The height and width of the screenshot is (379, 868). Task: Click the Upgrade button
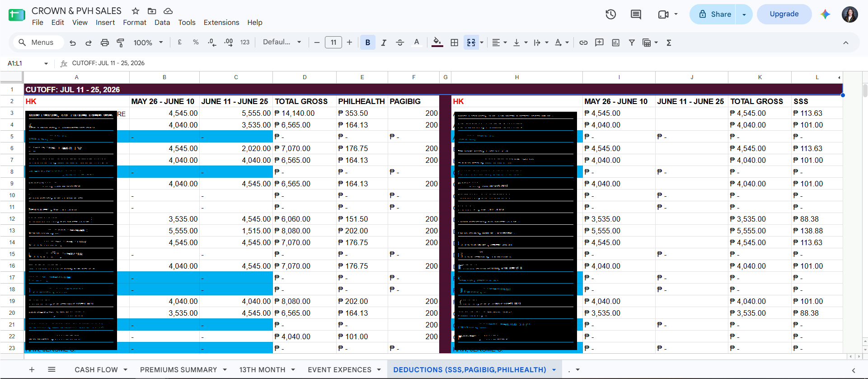pyautogui.click(x=784, y=14)
